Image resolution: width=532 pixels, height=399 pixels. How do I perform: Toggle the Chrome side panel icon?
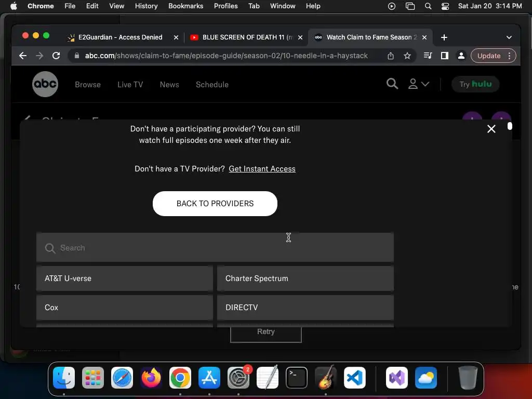tap(444, 56)
